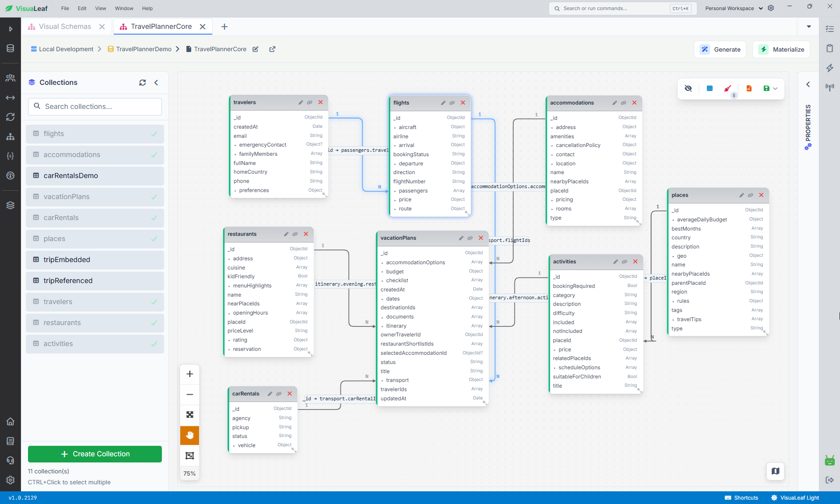Click the Search collections field
The width and height of the screenshot is (840, 504).
(95, 107)
